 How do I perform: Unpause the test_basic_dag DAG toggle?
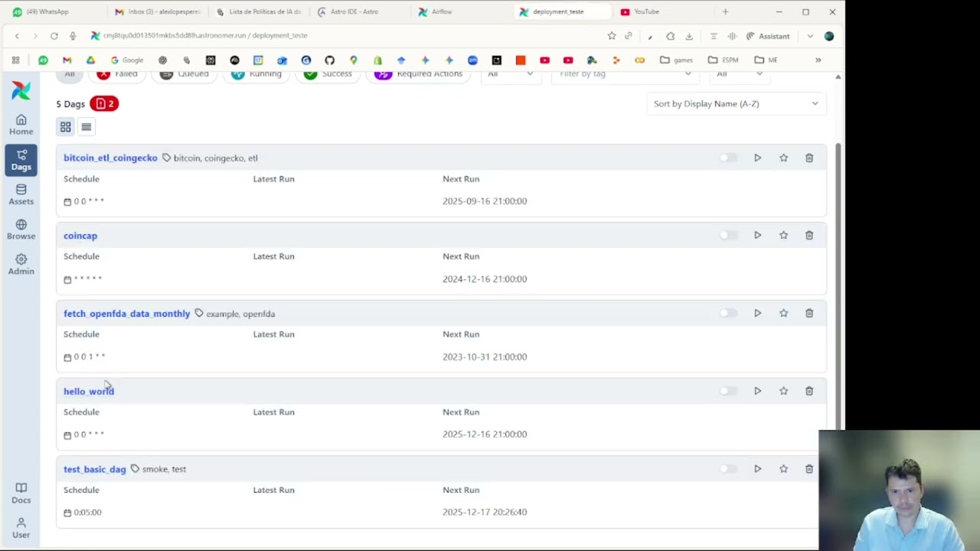point(728,468)
